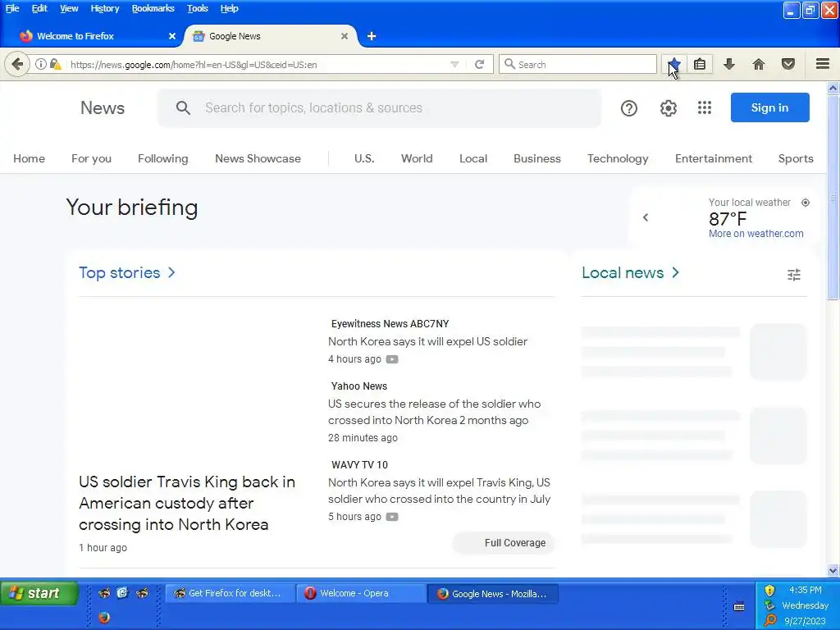This screenshot has height=630, width=840.
Task: Open the taskbar keyboard icon
Action: (x=739, y=606)
